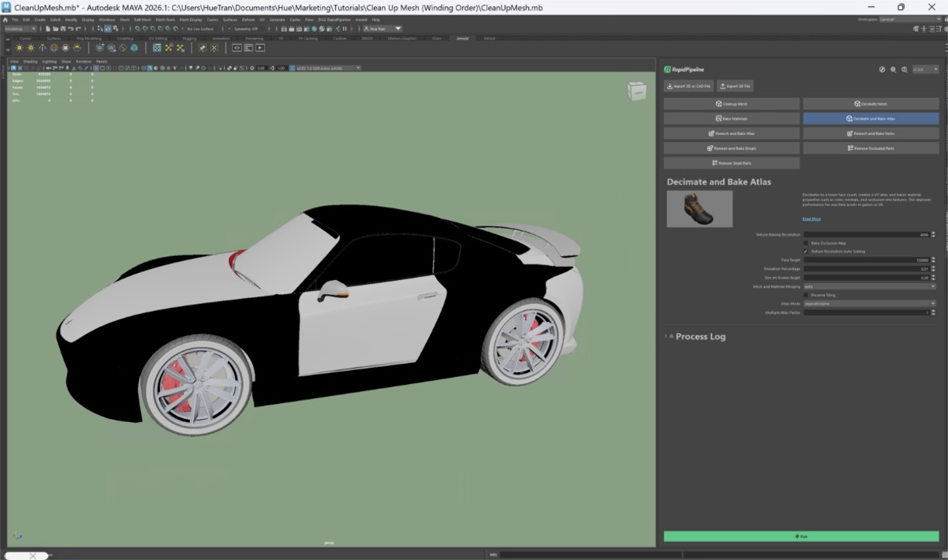The height and width of the screenshot is (560, 948).
Task: Select the Decimate Mesh action
Action: tap(870, 103)
